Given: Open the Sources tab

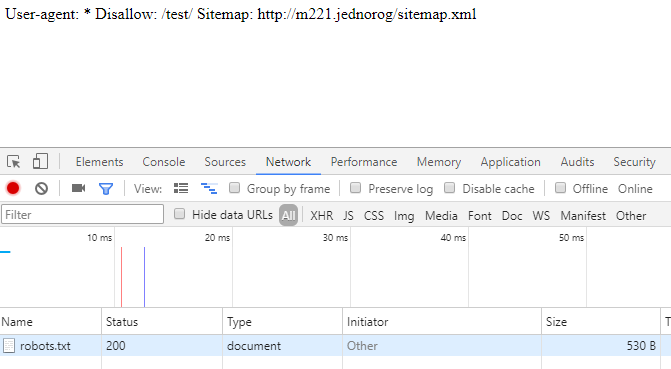Looking at the screenshot, I should point(225,162).
